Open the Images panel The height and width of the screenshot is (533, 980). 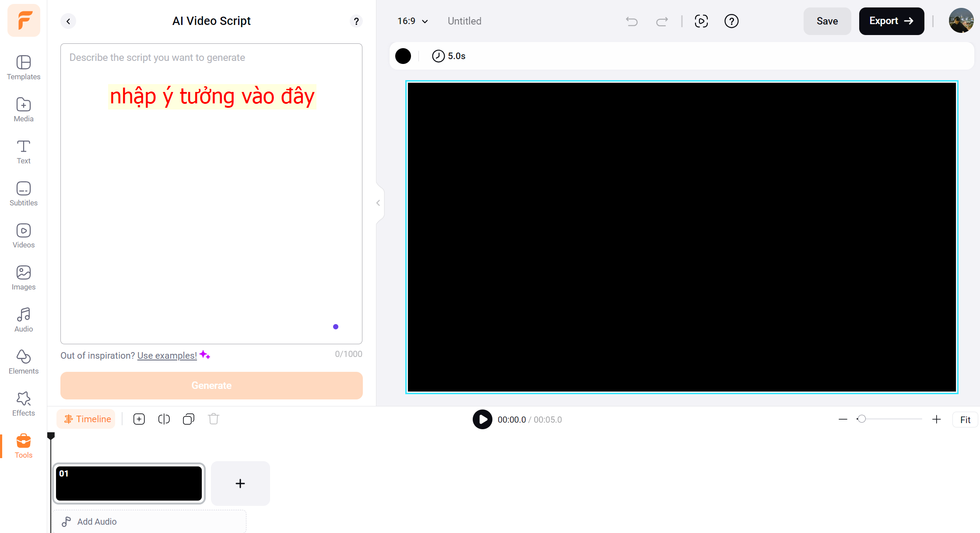tap(23, 276)
